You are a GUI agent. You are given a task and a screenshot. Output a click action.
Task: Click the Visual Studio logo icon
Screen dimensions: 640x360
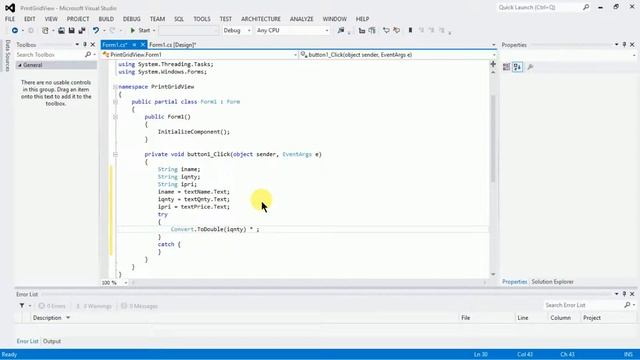point(10,8)
